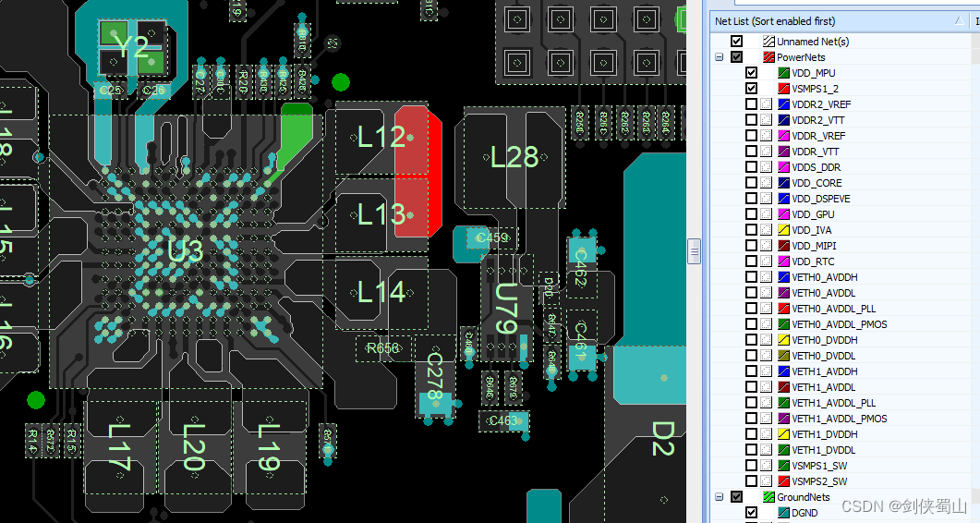980x523 pixels.
Task: Select capacitor C278 on the PCB
Action: [435, 378]
